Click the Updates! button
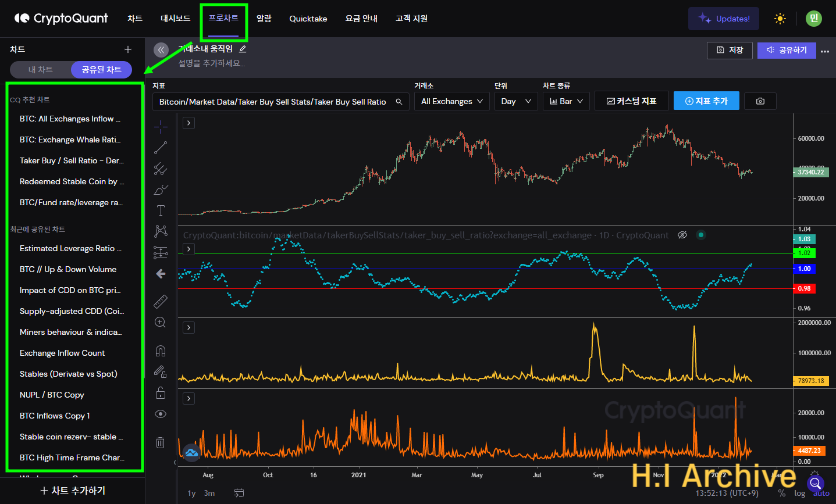Viewport: 836px width, 504px height. click(724, 19)
